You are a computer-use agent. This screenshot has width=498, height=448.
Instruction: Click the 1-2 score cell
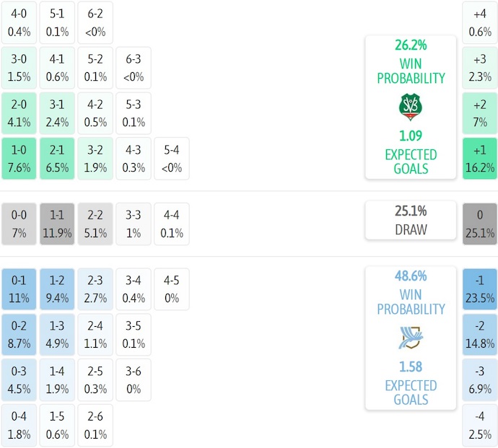[x=57, y=289]
